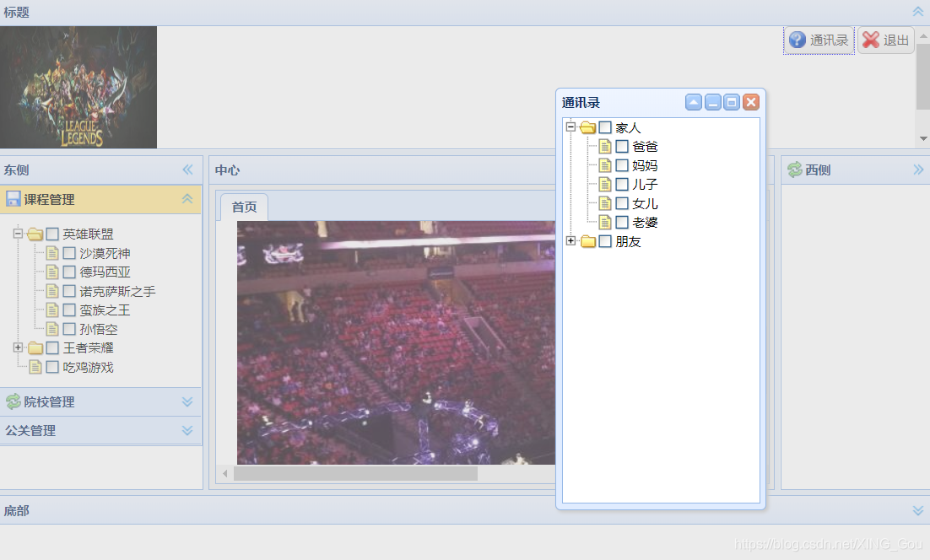This screenshot has height=560, width=930.
Task: Click the stadium image in the 首页 tab
Action: tap(396, 342)
